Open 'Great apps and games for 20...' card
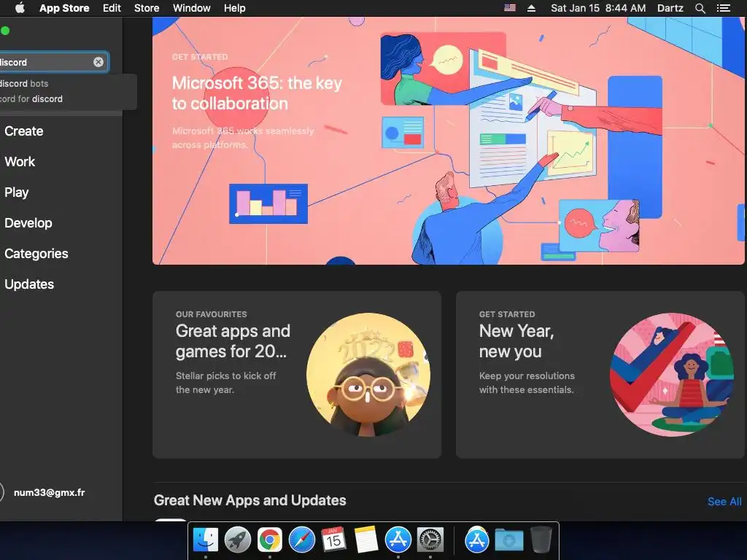Viewport: 747px width, 560px height. [297, 375]
